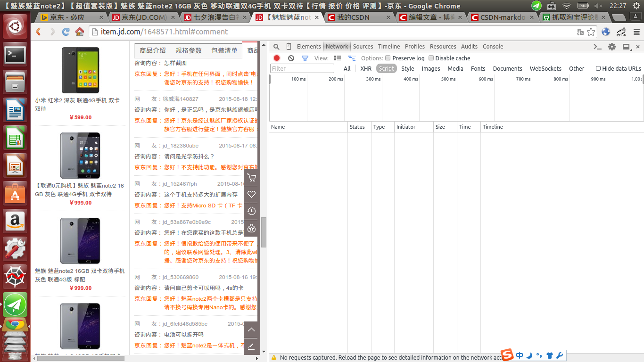Open the Chrome hamburger menu
Viewport: 644px width, 362px height.
[x=637, y=32]
